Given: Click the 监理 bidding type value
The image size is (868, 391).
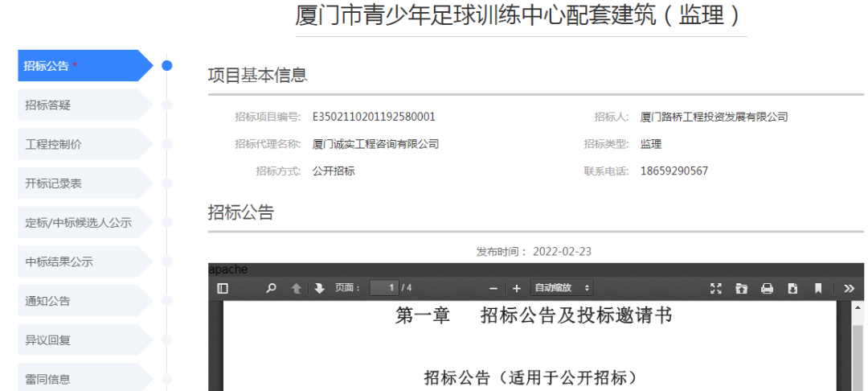Looking at the screenshot, I should [x=651, y=144].
